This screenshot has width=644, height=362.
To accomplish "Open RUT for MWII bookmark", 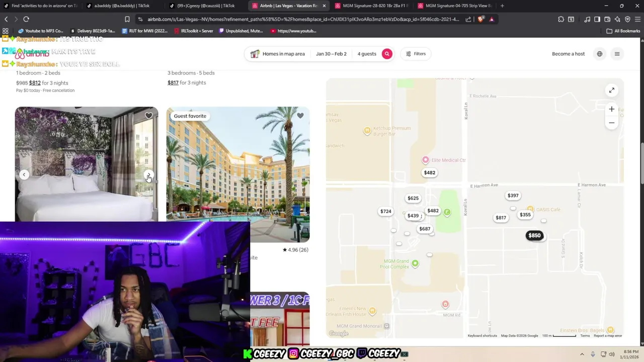I will [x=145, y=31].
